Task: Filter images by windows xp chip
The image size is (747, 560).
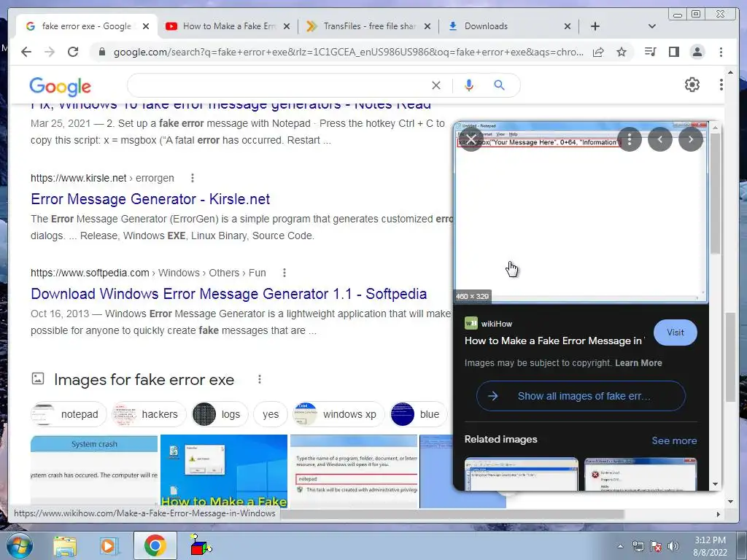Action: click(x=338, y=414)
